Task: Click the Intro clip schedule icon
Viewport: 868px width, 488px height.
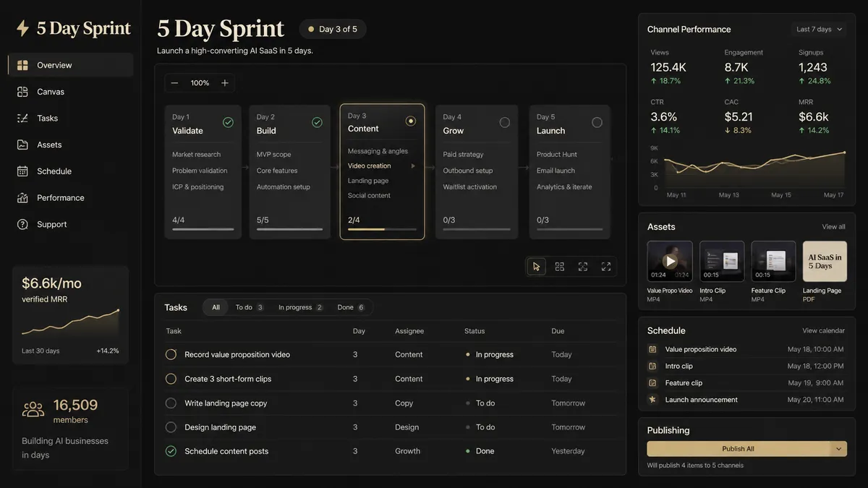Action: pos(652,366)
